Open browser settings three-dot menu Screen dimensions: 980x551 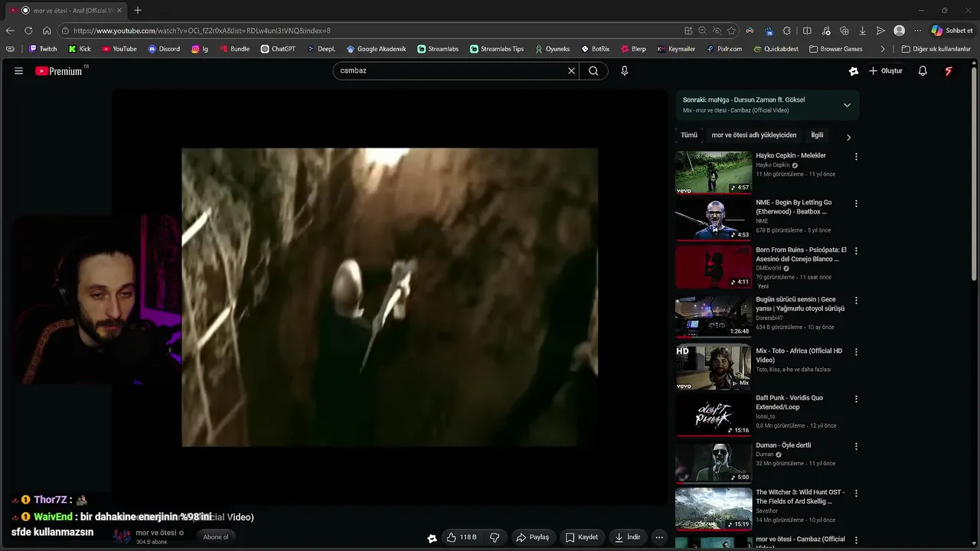coord(917,31)
